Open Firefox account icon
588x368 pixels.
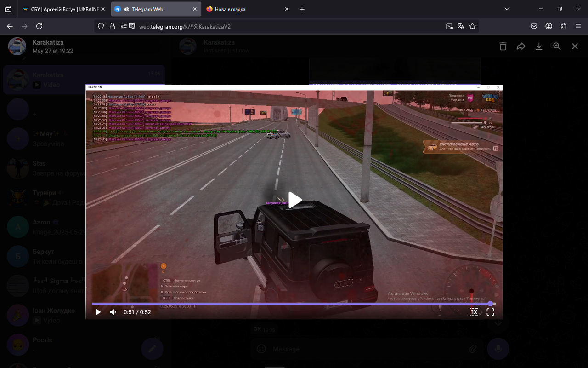pyautogui.click(x=549, y=26)
